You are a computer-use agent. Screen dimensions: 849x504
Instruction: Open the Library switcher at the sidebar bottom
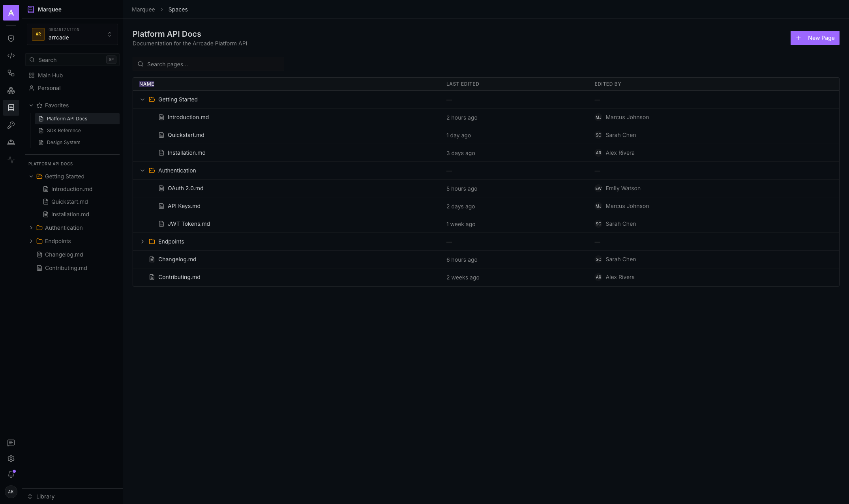[72, 497]
